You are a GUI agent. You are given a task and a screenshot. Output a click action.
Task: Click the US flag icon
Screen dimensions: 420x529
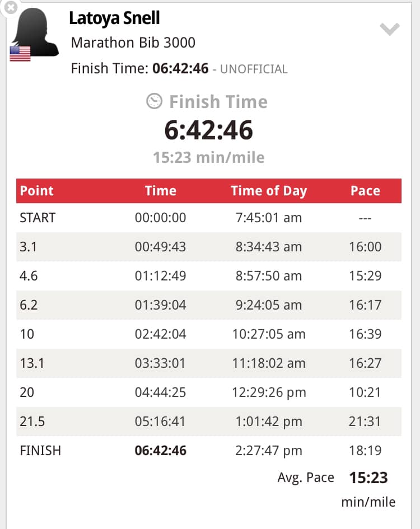20,54
